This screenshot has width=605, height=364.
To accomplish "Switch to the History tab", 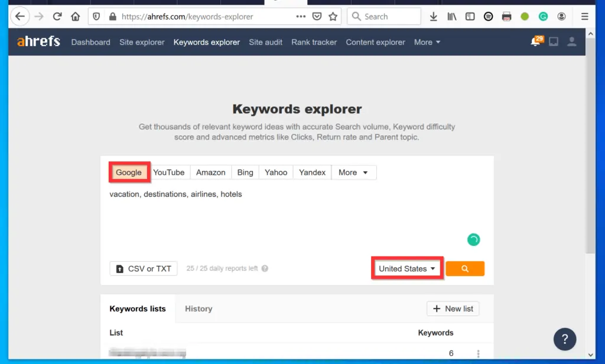I will click(199, 308).
